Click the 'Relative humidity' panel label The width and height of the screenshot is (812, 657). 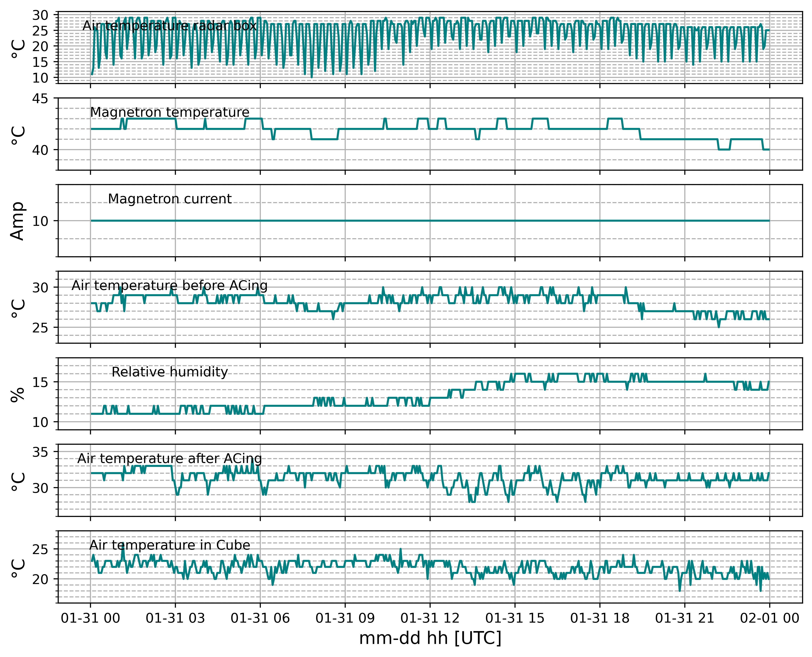click(170, 372)
